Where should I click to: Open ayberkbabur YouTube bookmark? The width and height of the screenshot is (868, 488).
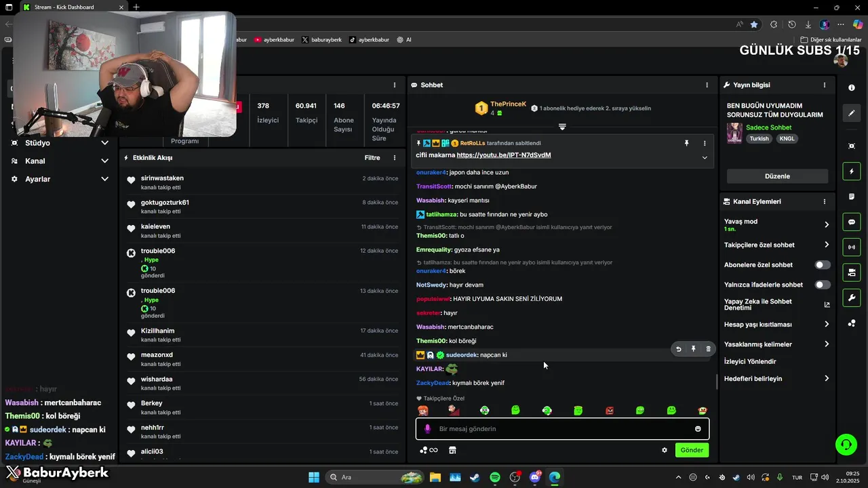point(274,40)
